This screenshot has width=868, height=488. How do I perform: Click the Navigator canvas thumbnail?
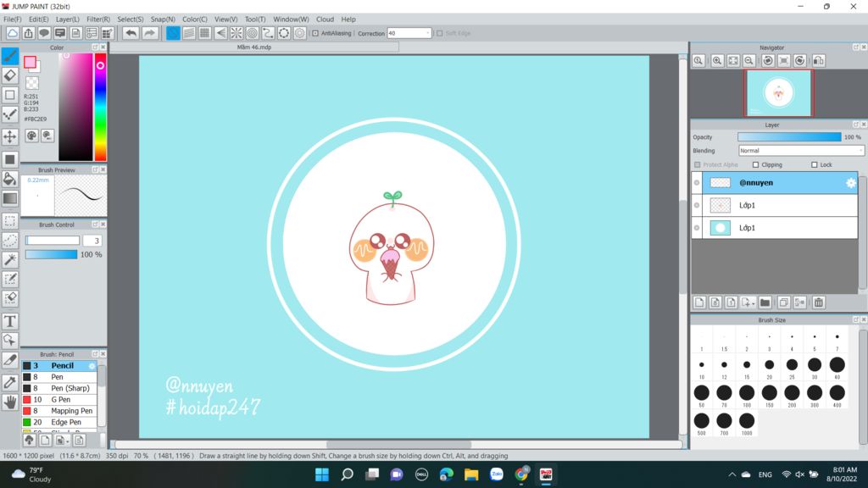click(x=779, y=92)
